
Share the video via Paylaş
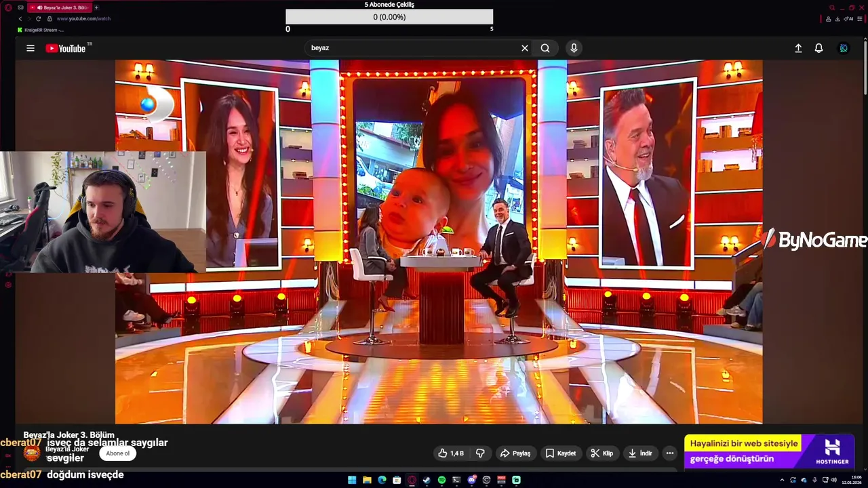(x=515, y=453)
